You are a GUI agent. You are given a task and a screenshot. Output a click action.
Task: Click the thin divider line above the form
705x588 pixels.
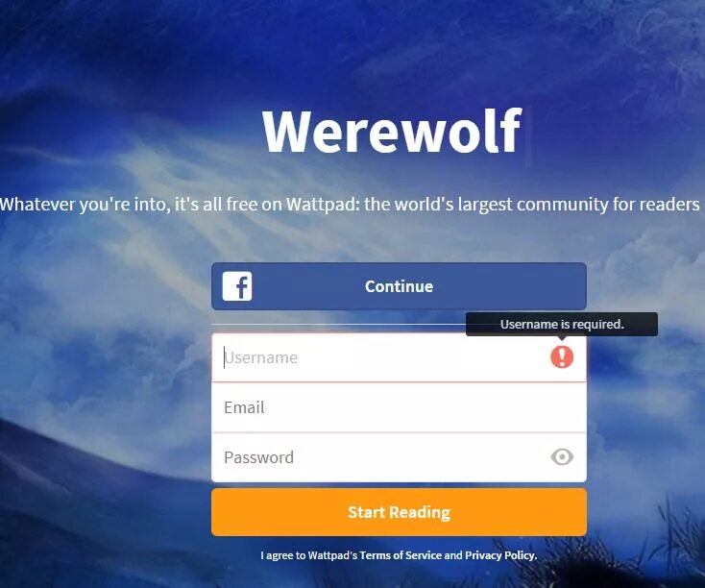(338, 324)
